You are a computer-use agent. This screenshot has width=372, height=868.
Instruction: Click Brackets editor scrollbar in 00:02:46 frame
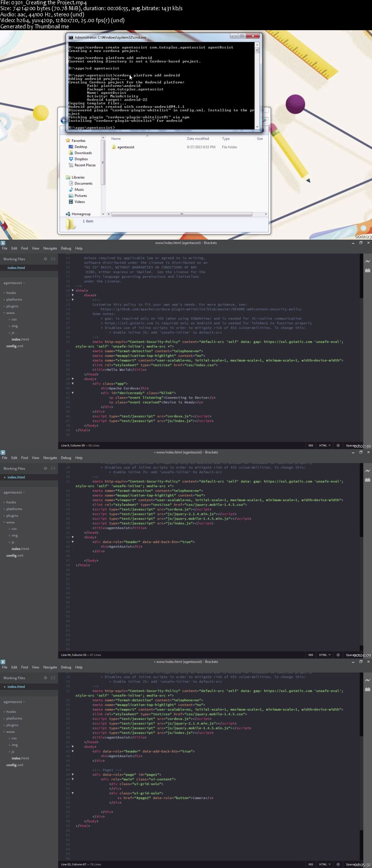361,276
